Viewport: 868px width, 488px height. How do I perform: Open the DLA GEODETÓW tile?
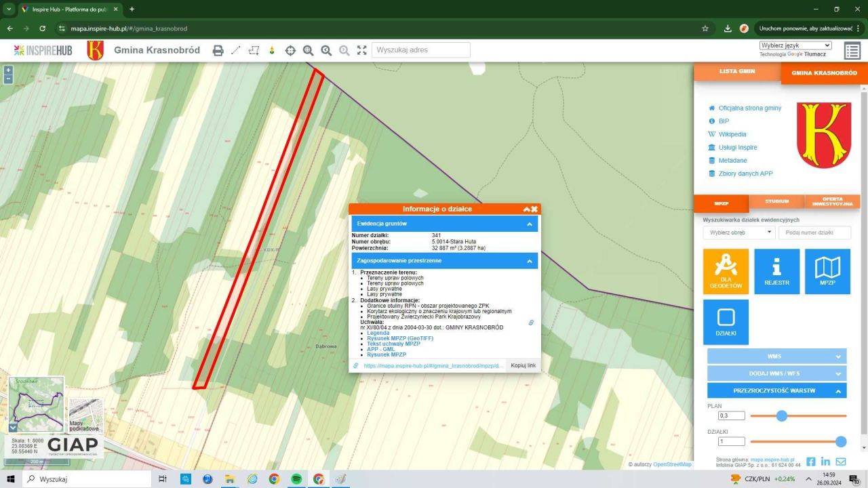726,272
